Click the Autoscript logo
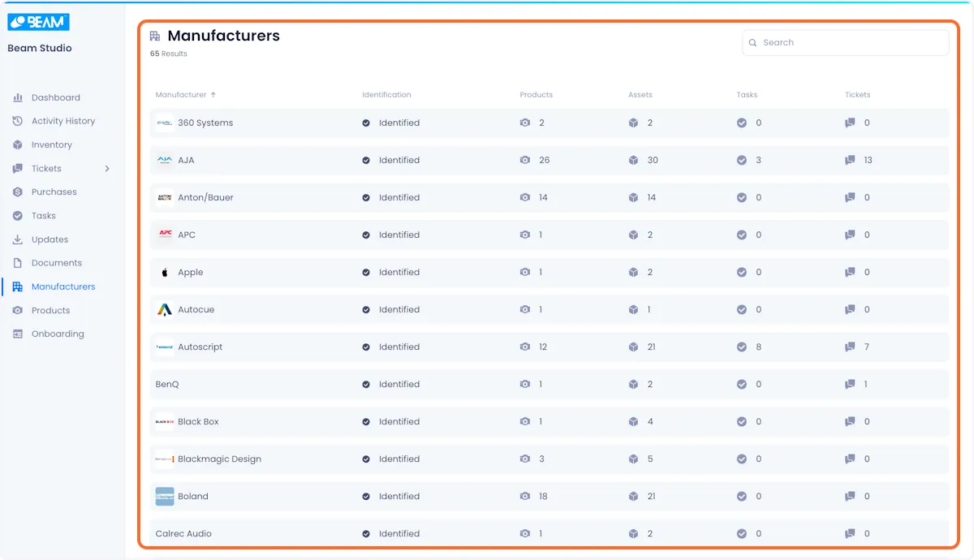Viewport: 974px width, 560px height. (165, 347)
